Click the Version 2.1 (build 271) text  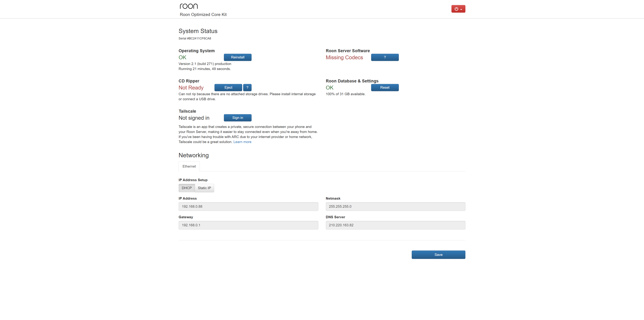pos(205,64)
